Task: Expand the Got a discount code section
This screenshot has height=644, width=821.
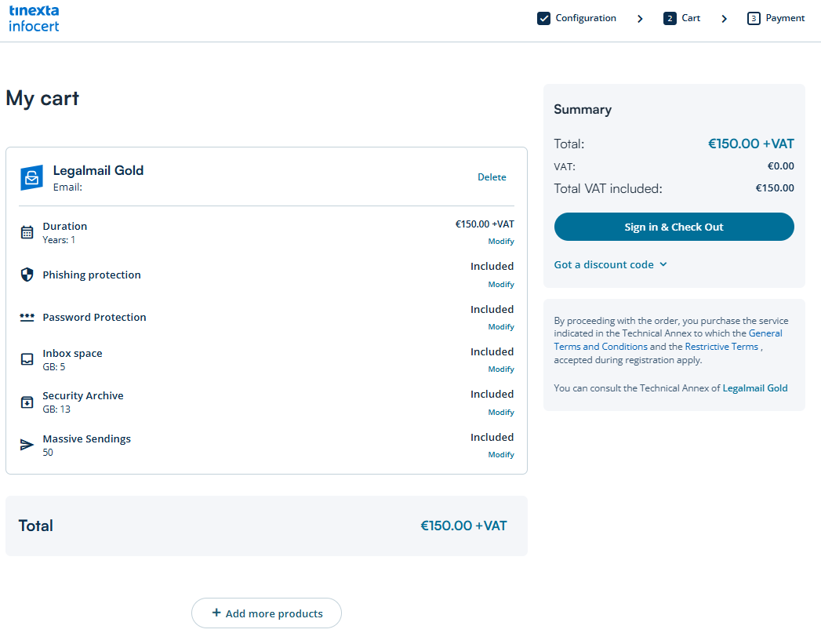Action: (610, 264)
